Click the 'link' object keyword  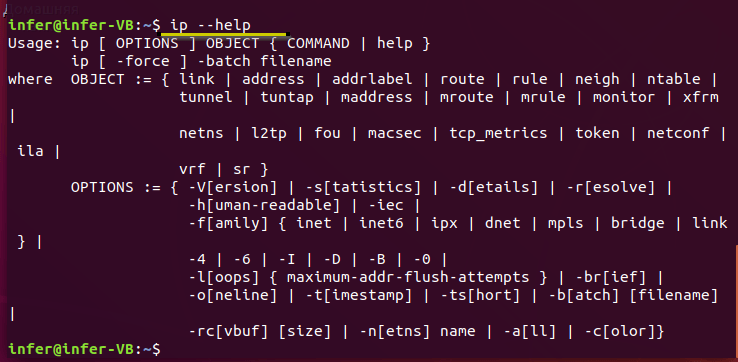coord(197,79)
